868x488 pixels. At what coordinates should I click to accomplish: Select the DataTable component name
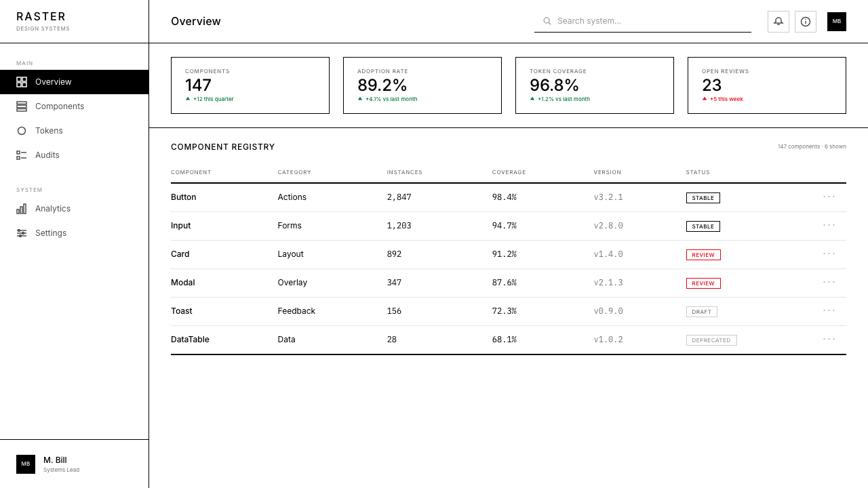pyautogui.click(x=190, y=340)
